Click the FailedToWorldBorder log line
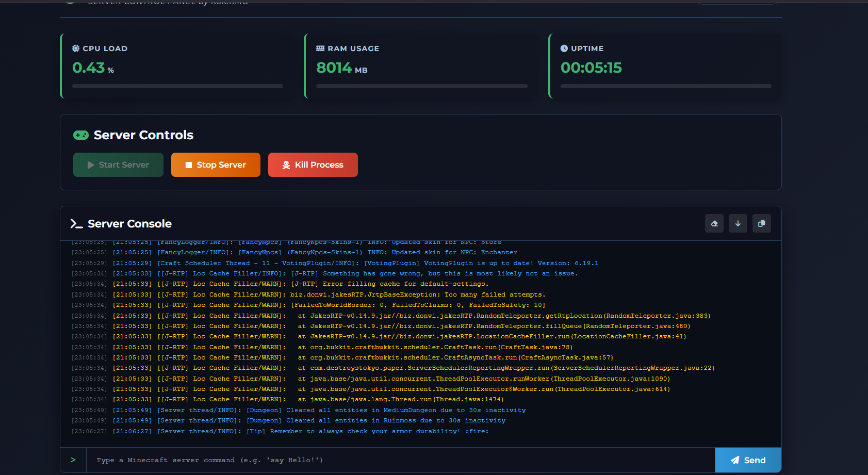868x475 pixels. (x=308, y=305)
